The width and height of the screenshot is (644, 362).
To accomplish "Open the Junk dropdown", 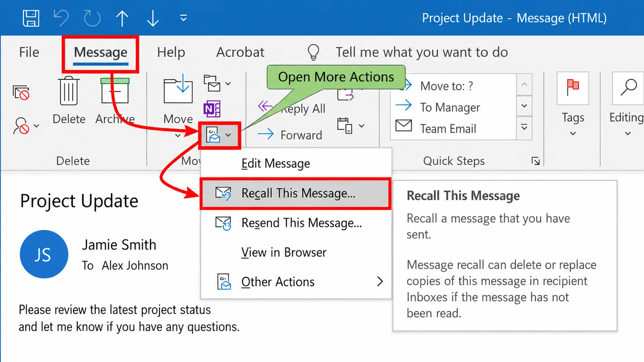I will (26, 126).
